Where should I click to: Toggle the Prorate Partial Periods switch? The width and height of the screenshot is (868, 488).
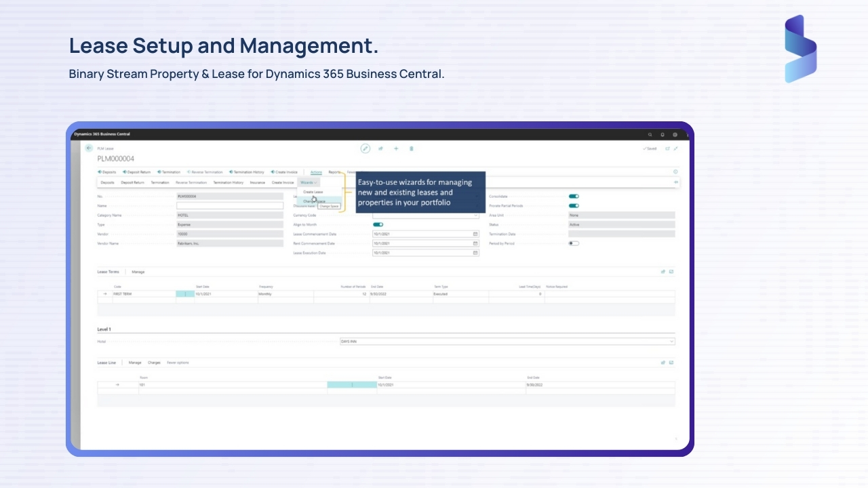click(574, 205)
